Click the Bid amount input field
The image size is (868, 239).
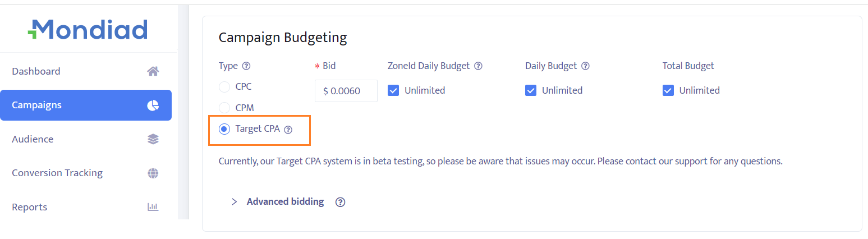(346, 91)
